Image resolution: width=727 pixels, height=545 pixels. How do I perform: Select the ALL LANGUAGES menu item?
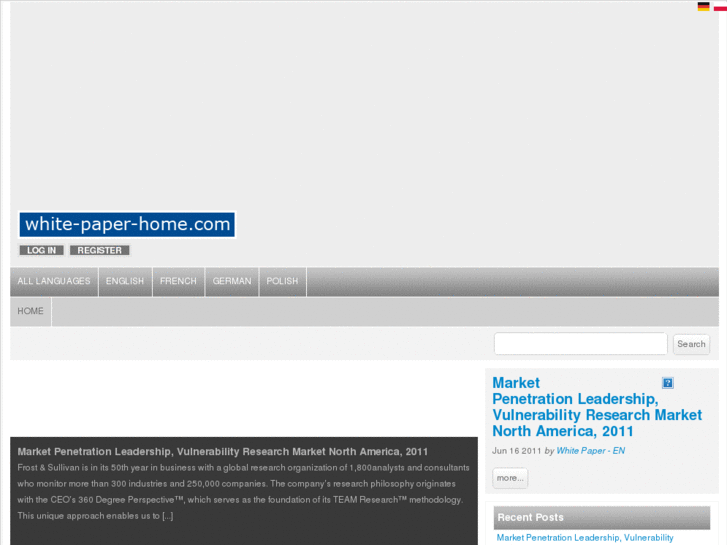click(54, 281)
